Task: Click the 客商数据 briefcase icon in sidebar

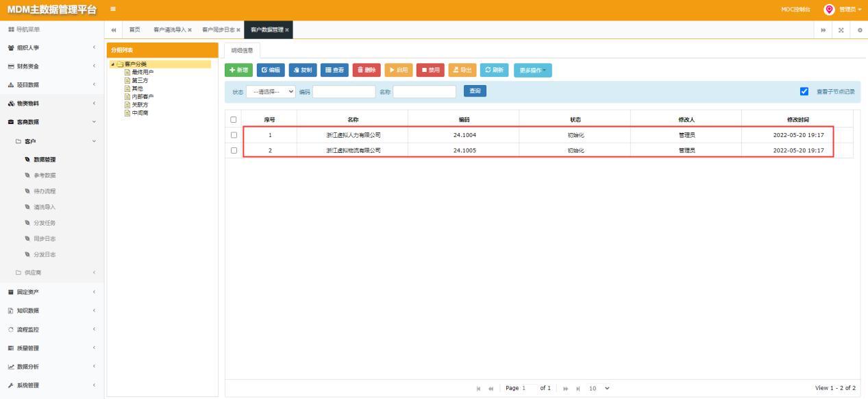Action: pos(11,122)
